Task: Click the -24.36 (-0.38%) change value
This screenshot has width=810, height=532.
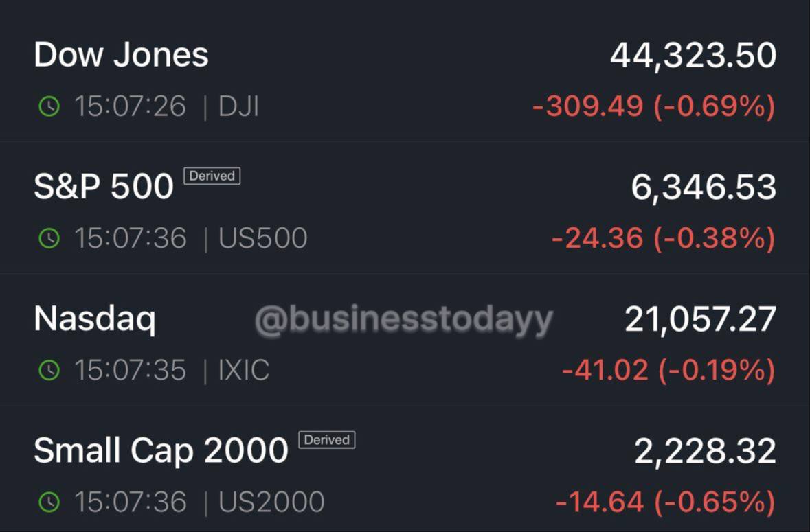Action: 664,238
